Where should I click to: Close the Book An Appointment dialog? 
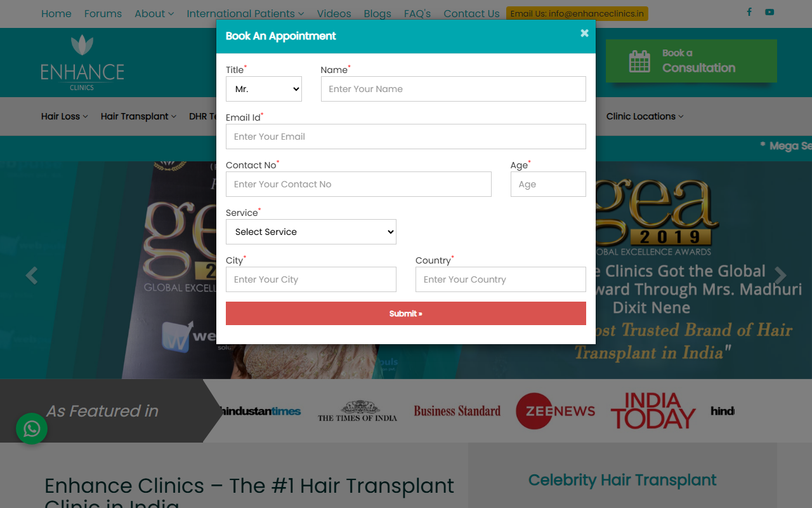point(584,33)
